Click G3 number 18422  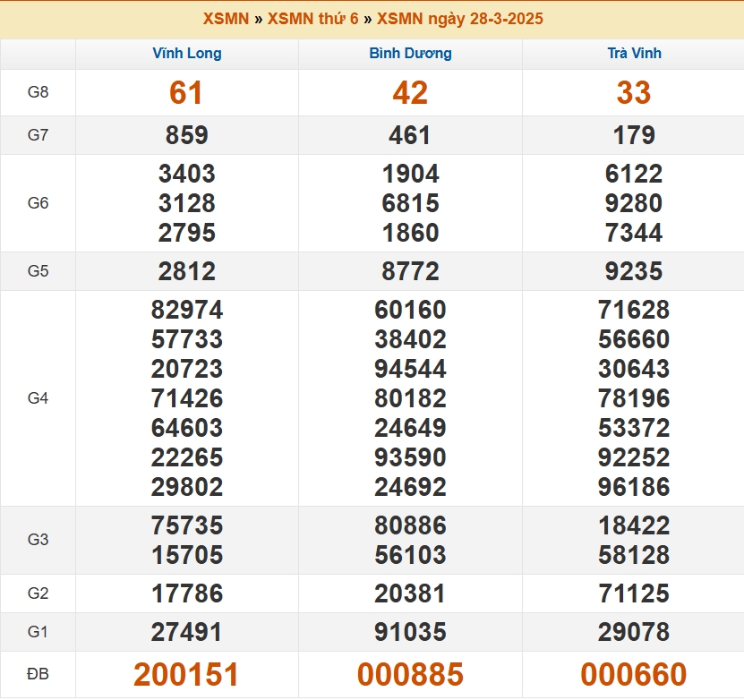[x=634, y=525]
